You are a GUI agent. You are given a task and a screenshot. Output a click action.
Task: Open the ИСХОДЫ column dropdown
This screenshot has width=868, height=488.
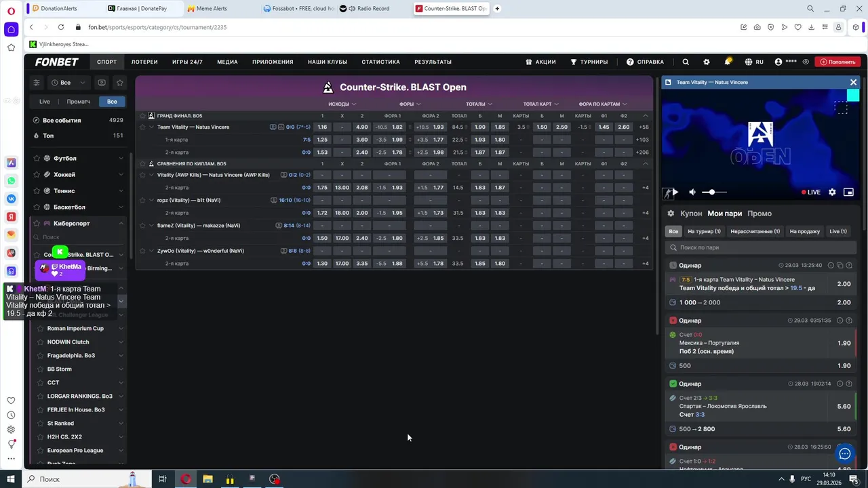(342, 104)
